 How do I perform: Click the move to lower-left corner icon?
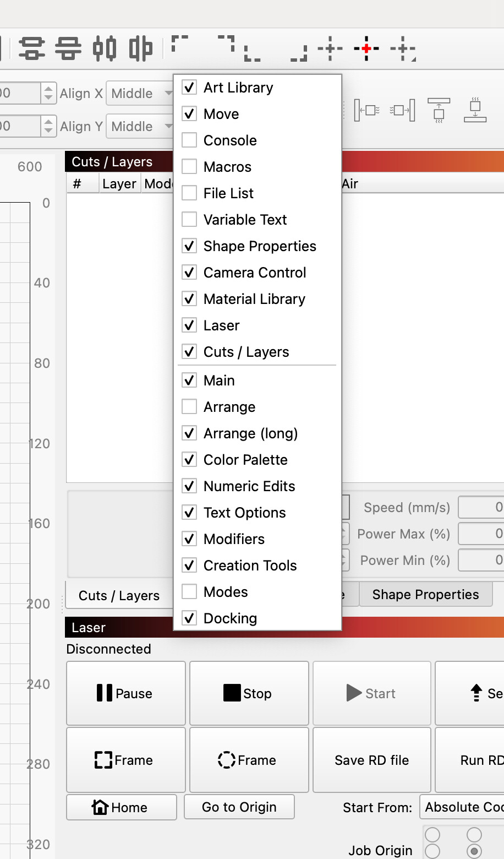click(x=252, y=53)
